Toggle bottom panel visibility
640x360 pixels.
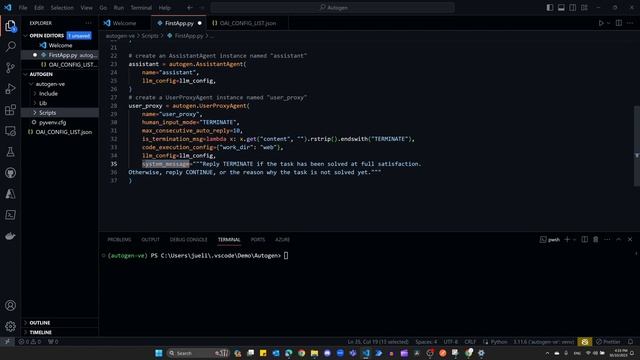(x=561, y=7)
